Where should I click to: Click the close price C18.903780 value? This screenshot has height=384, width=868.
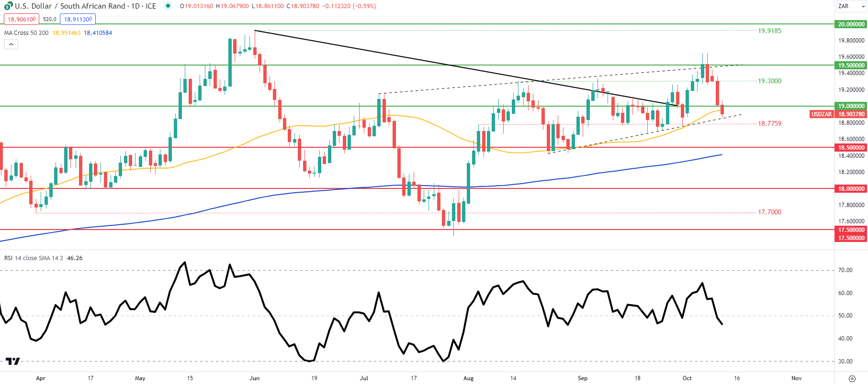(x=303, y=6)
